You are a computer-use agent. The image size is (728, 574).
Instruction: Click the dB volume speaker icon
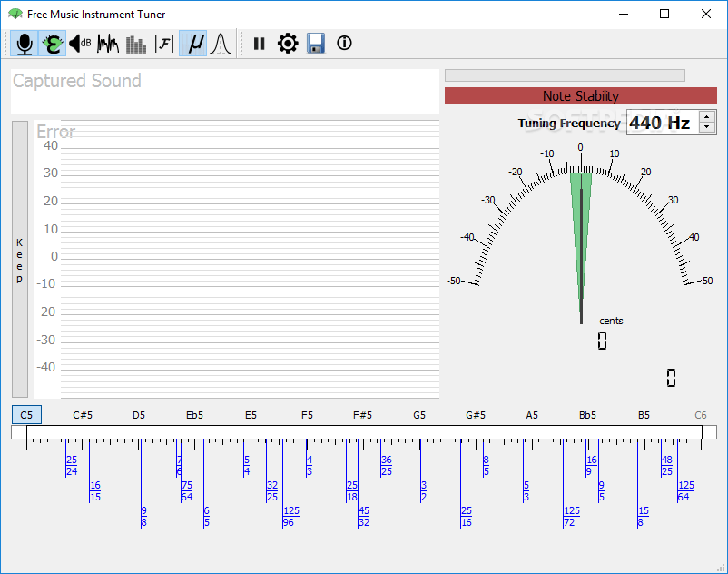pyautogui.click(x=81, y=43)
